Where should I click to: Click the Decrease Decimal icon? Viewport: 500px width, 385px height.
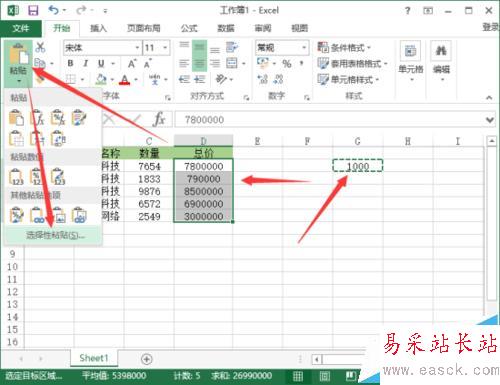coord(278,79)
